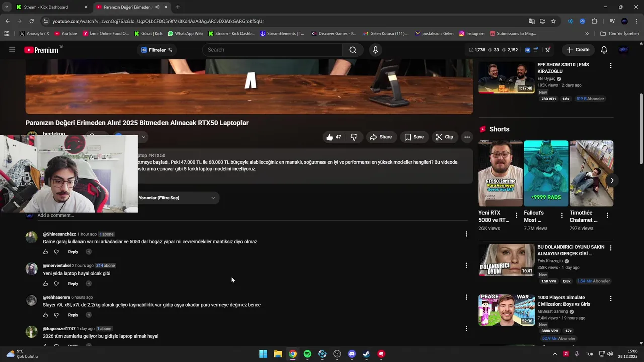Click the Create button in header
Image resolution: width=644 pixels, height=362 pixels.
pos(578,50)
